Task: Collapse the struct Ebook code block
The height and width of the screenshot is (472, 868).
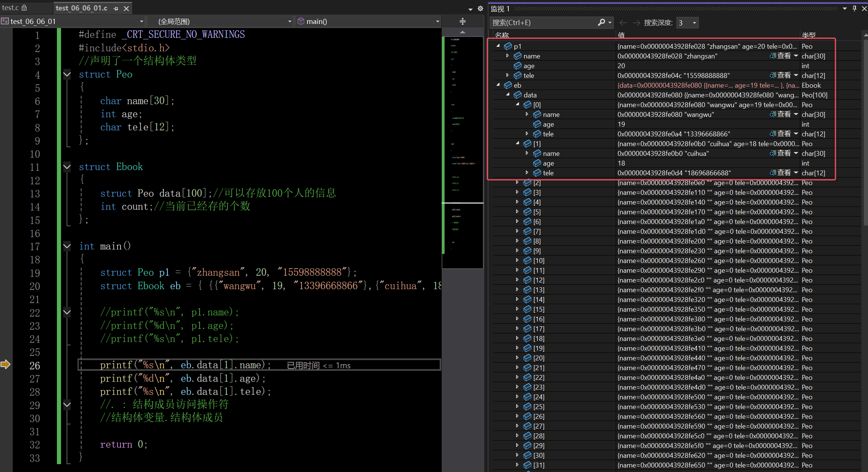Action: click(x=67, y=167)
